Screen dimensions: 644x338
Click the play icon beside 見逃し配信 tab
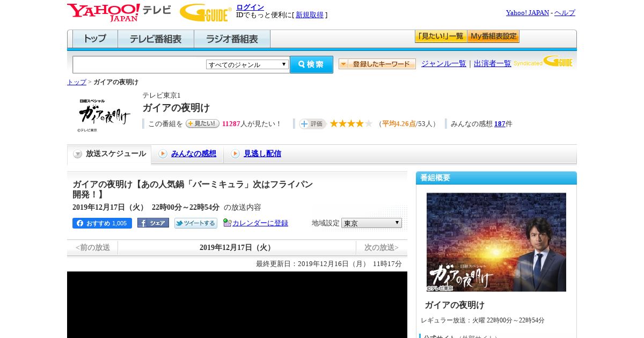pos(235,154)
